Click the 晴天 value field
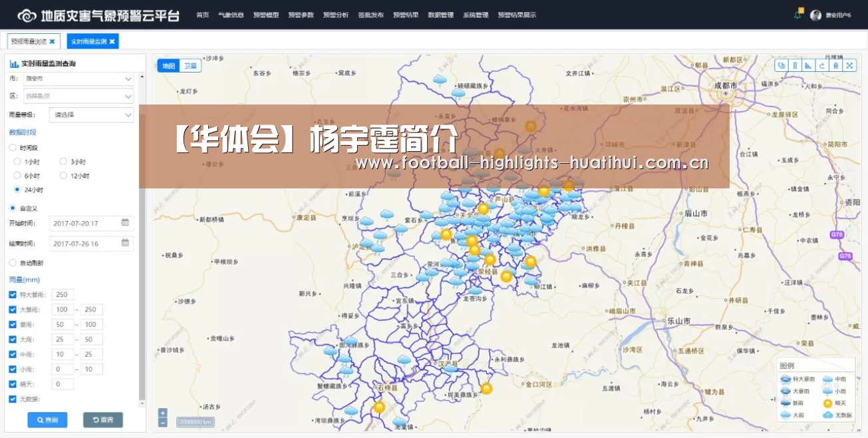Screen dimensions: 868x438 tap(63, 384)
